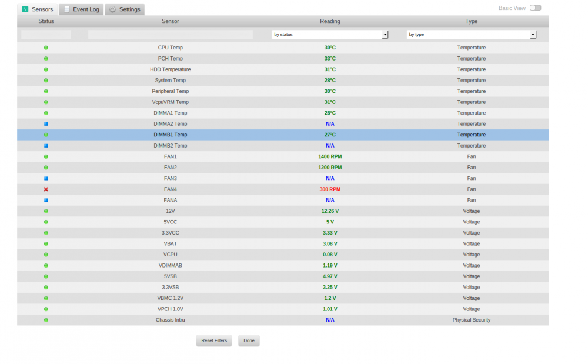Click the green status icon for 12V
Screen dimensions: 588x364
tap(46, 211)
